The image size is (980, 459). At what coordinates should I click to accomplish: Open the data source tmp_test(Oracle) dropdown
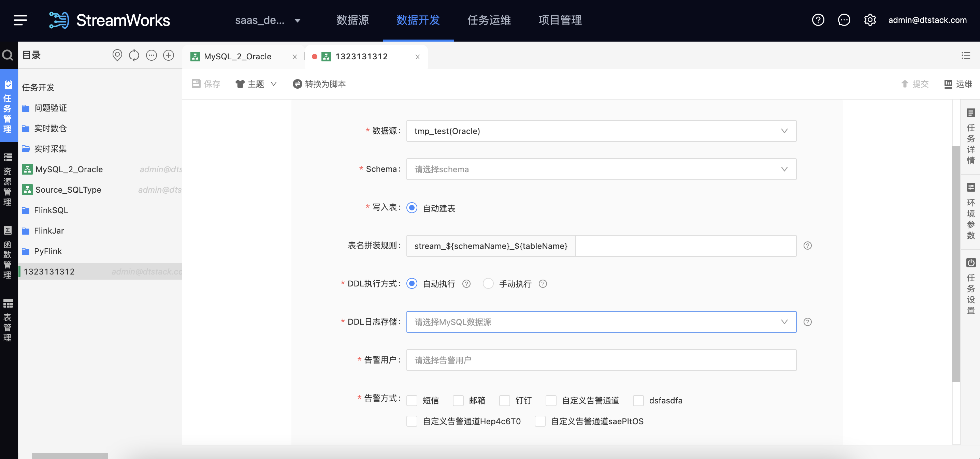[601, 131]
